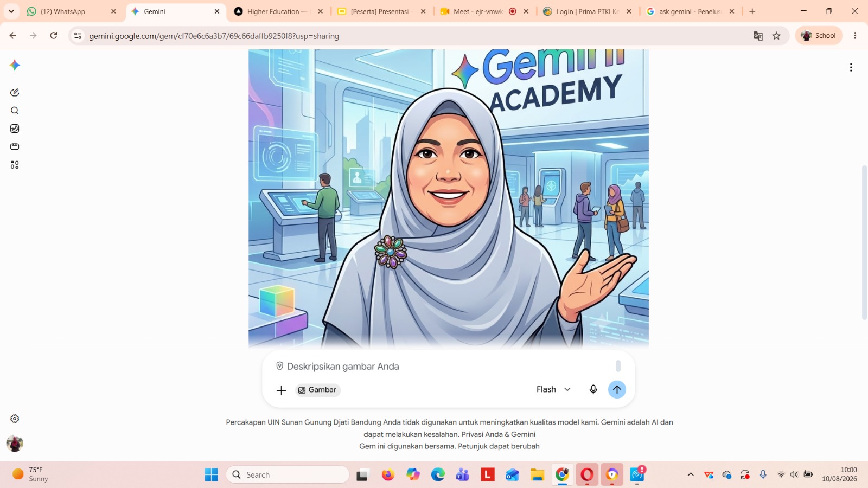Open the School profile button
Viewport: 868px width, 488px height.
[x=819, y=36]
